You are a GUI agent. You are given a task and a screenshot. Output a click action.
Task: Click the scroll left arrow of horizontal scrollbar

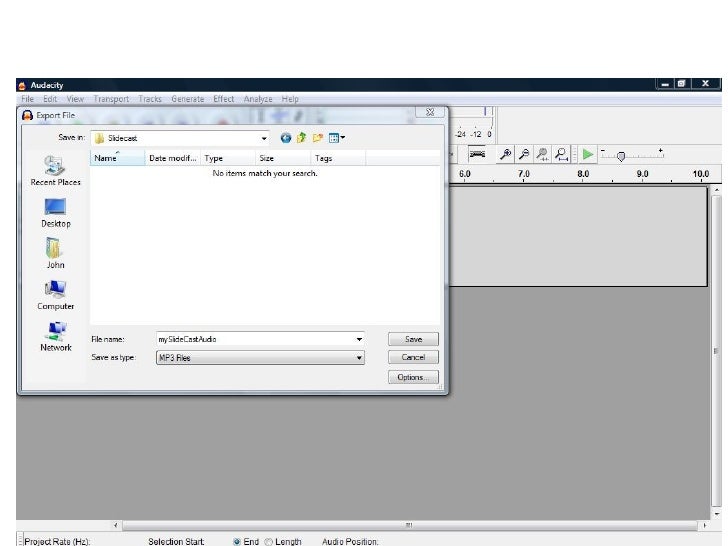116,525
